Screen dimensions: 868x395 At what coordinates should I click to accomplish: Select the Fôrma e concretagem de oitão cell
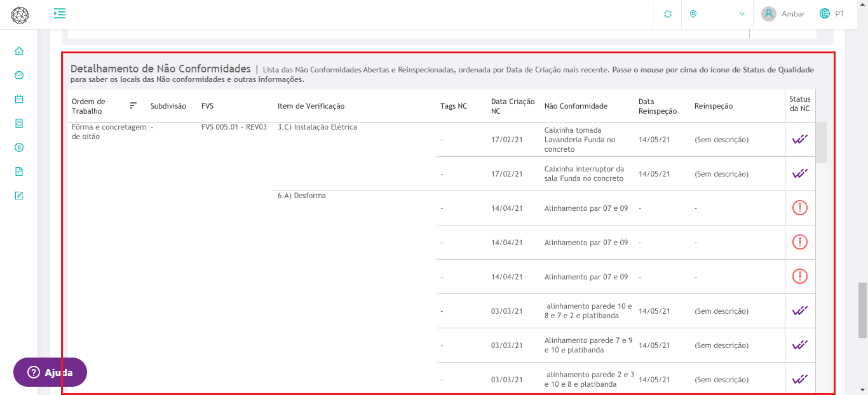(x=109, y=131)
